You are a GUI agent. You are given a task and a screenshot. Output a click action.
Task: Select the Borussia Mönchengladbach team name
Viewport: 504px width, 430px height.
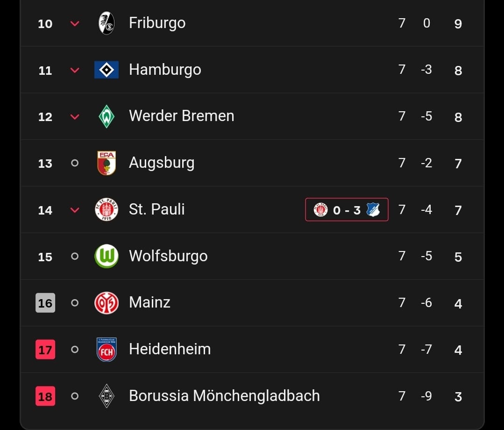click(x=224, y=396)
